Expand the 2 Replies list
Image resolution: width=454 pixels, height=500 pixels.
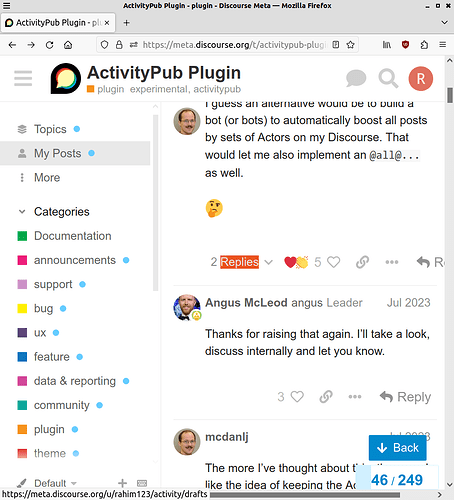(242, 262)
